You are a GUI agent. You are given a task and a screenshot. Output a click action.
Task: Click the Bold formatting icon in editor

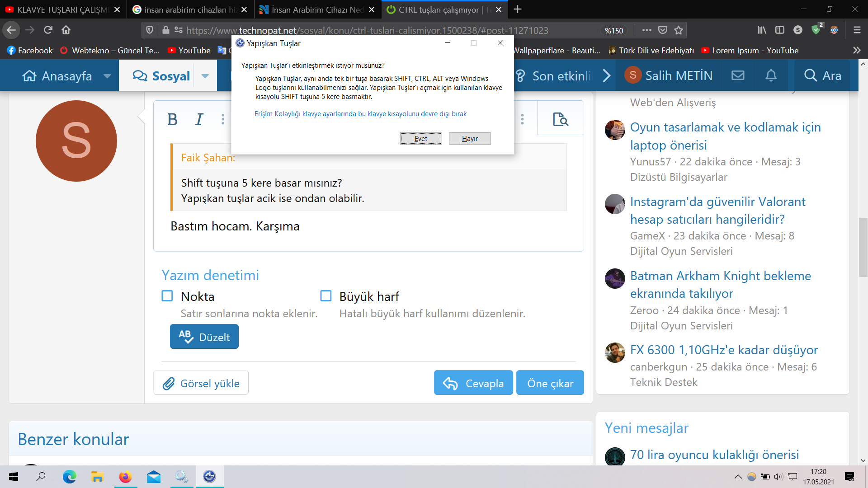(x=172, y=119)
